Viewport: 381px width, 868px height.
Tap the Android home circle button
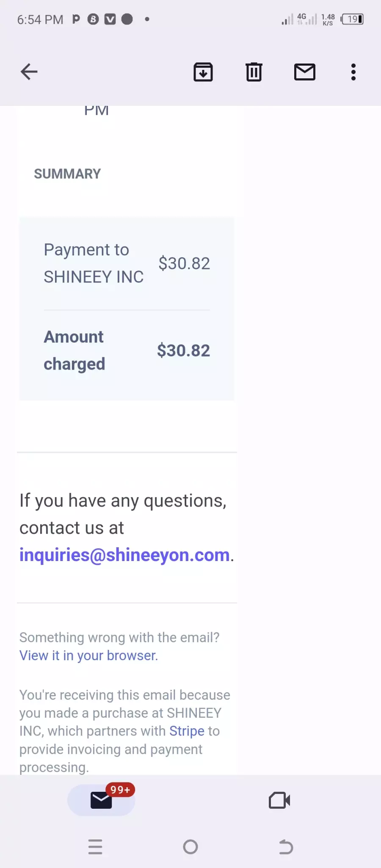pyautogui.click(x=190, y=847)
